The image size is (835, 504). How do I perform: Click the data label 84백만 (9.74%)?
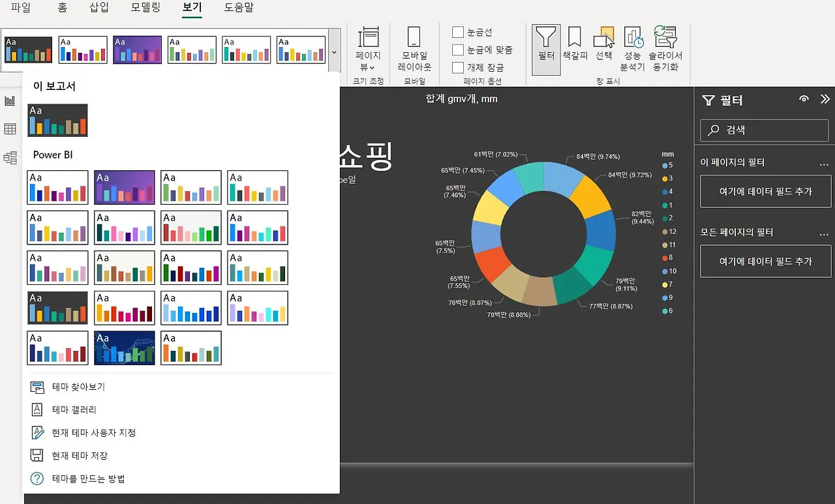coord(598,157)
